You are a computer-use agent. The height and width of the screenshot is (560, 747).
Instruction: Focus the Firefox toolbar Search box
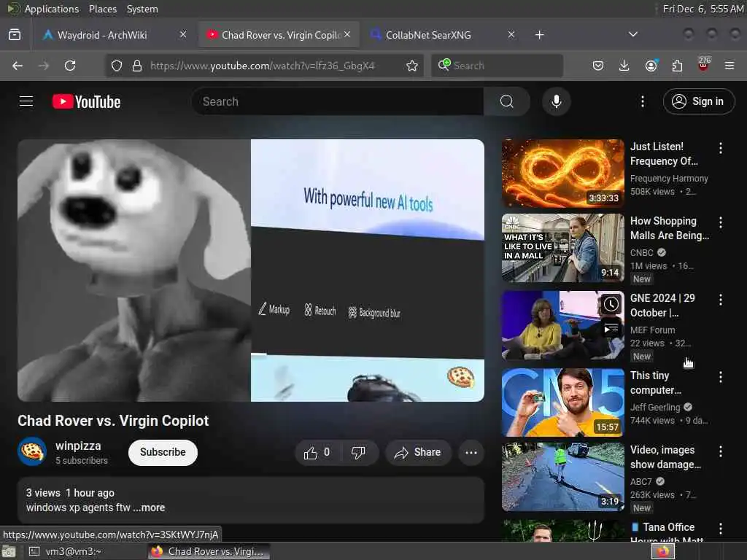pos(498,66)
